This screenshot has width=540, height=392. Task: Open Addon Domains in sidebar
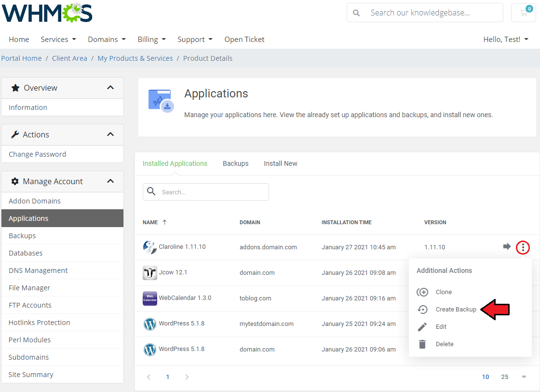[x=62, y=201]
